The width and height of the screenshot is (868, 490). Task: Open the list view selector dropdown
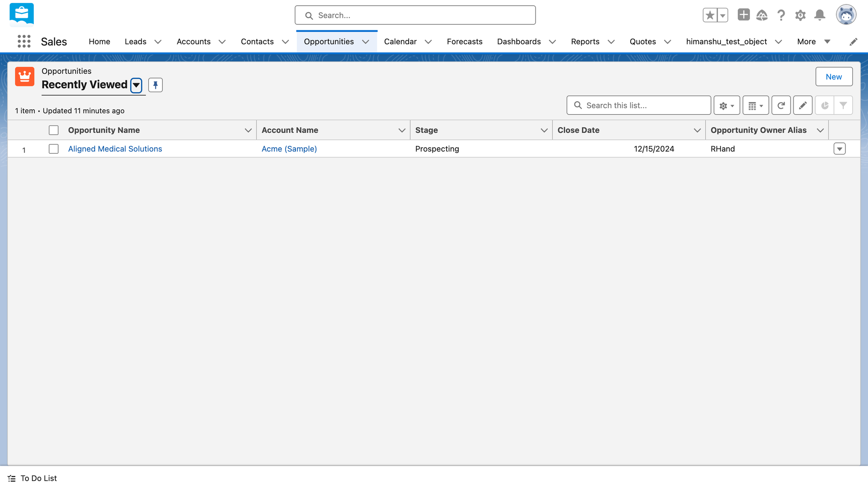136,85
